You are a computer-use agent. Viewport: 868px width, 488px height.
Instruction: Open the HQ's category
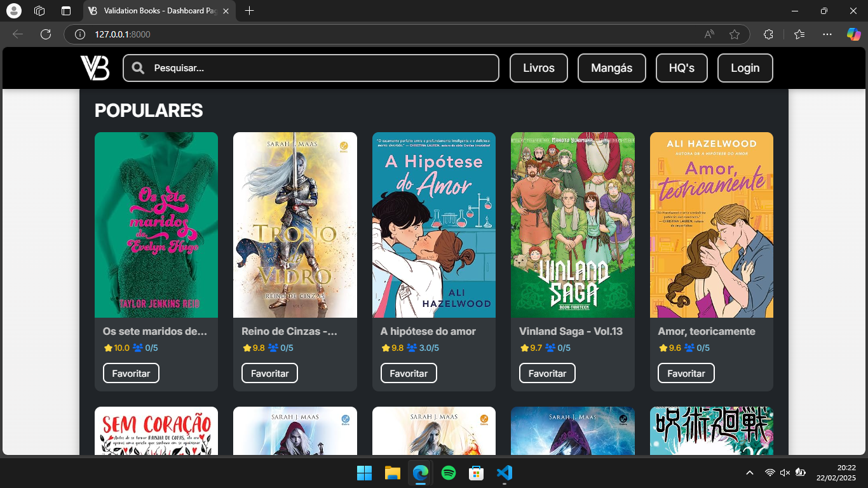(x=681, y=68)
